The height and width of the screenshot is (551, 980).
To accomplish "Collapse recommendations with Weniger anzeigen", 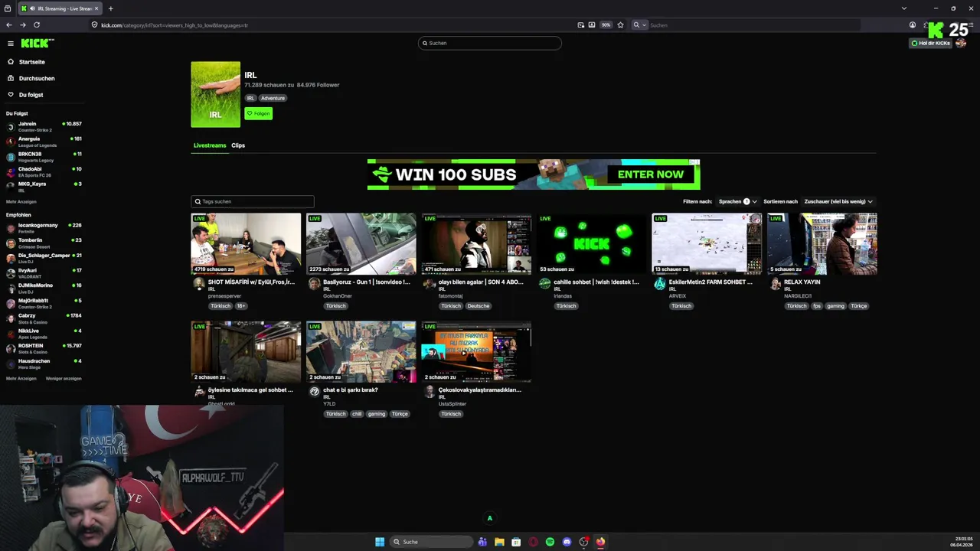I will tap(64, 379).
